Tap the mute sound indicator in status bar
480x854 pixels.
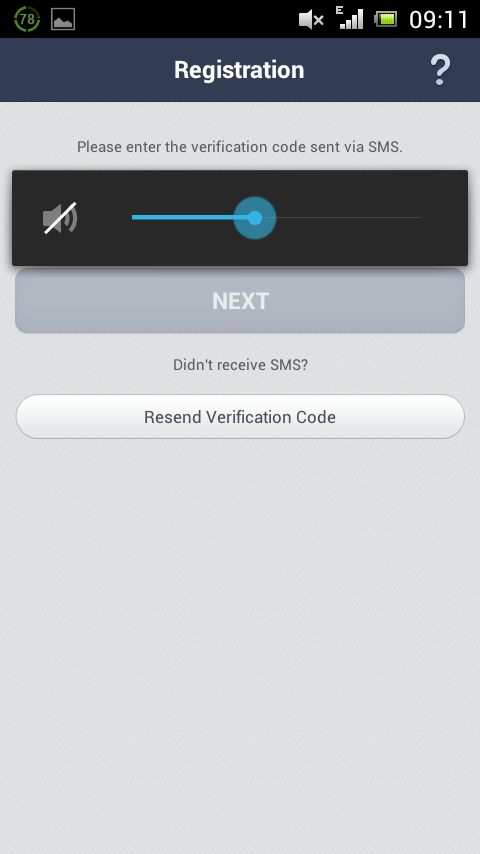(311, 20)
